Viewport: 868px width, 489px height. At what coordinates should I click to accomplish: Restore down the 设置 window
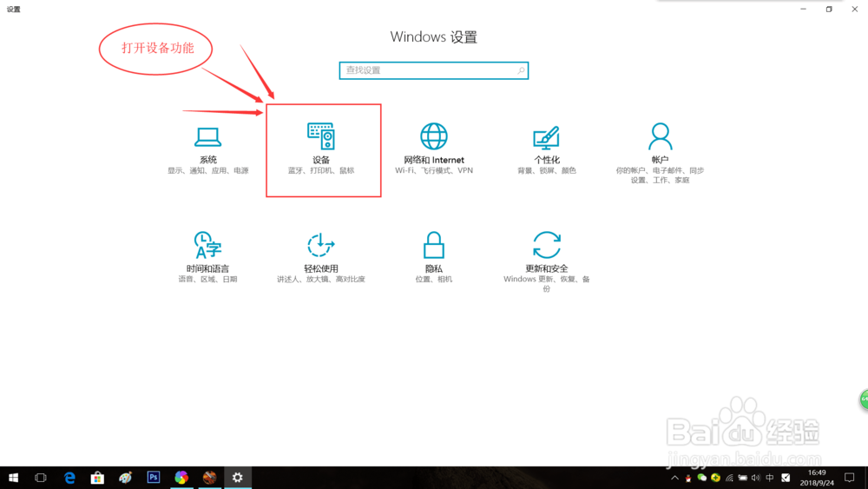tap(829, 9)
